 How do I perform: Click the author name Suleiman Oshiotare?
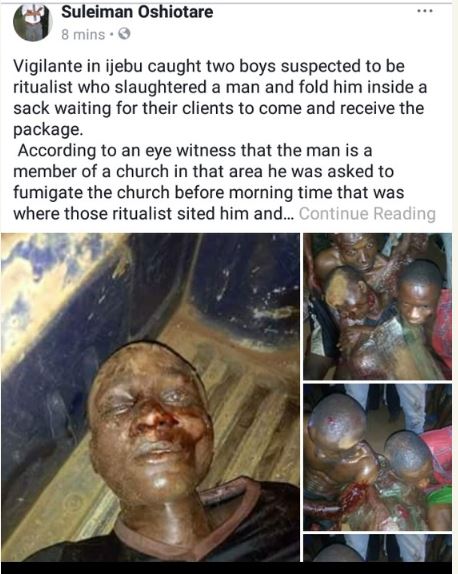137,12
